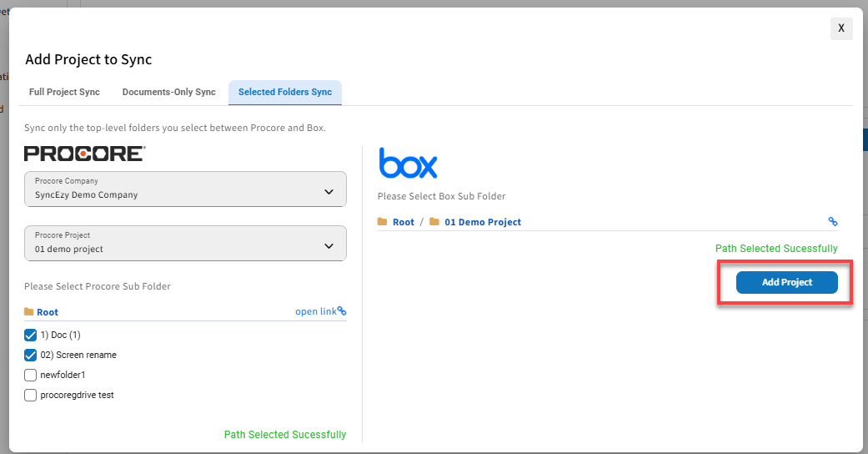Check the procoregdrive test checkbox
The image size is (868, 454).
pos(31,395)
